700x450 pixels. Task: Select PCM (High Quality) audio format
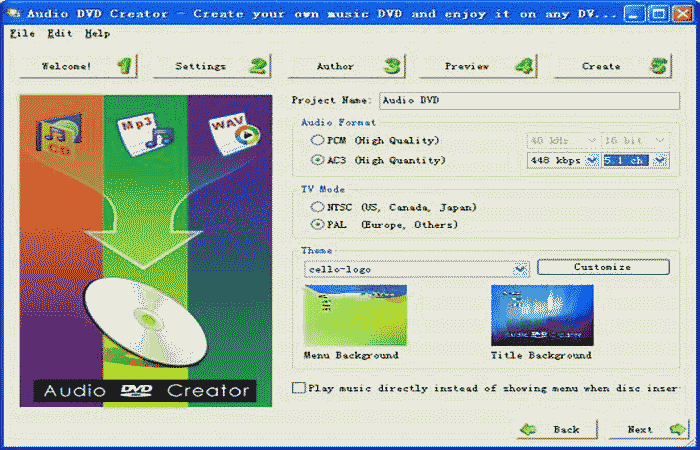point(318,141)
